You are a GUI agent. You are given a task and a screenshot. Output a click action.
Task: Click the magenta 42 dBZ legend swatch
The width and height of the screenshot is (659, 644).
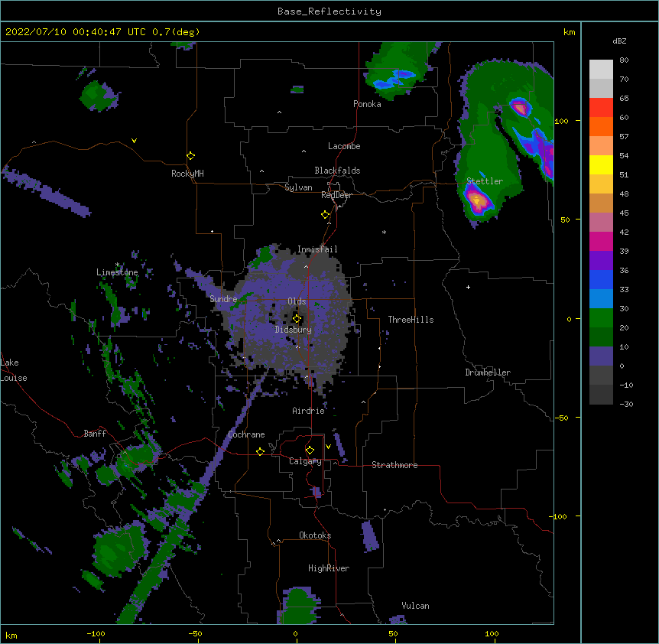(x=601, y=241)
